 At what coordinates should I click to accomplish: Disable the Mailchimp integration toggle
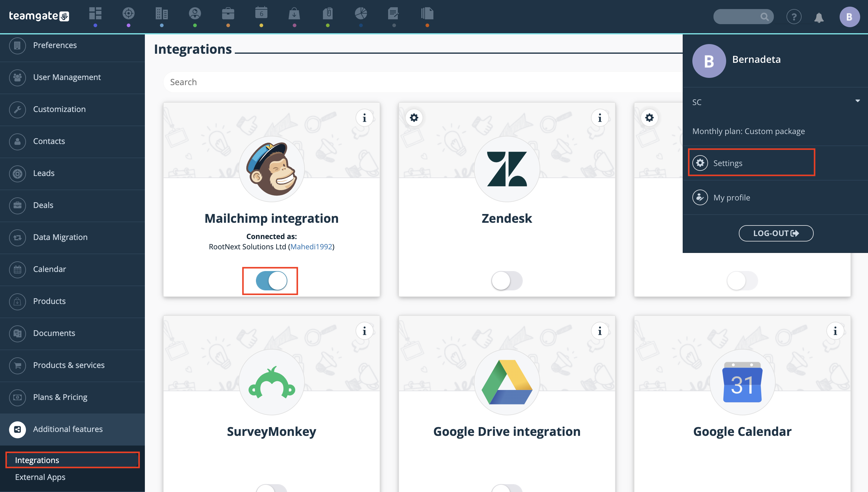(x=271, y=280)
